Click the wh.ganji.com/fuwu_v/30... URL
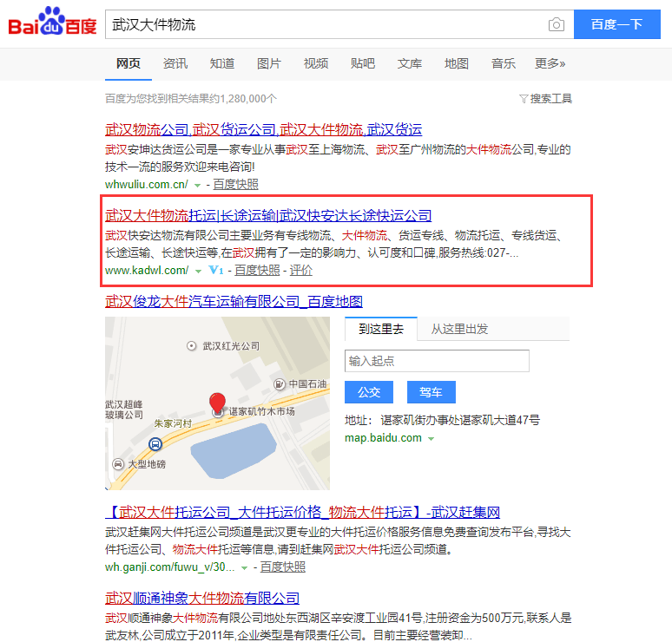The width and height of the screenshot is (672, 642). [x=169, y=567]
